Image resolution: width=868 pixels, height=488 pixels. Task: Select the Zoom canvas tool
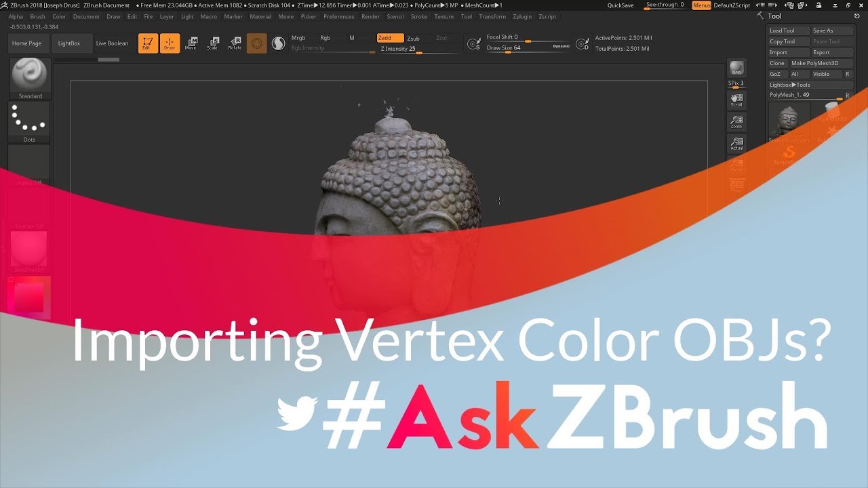point(736,122)
